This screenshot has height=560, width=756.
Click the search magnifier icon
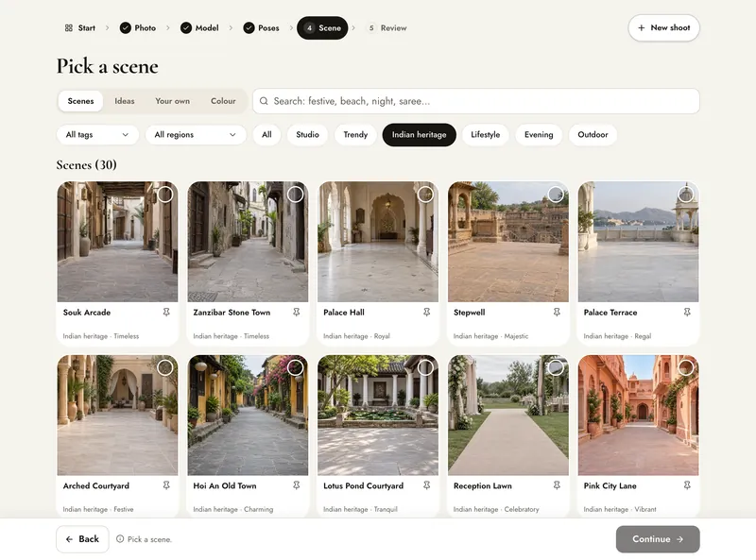(264, 101)
